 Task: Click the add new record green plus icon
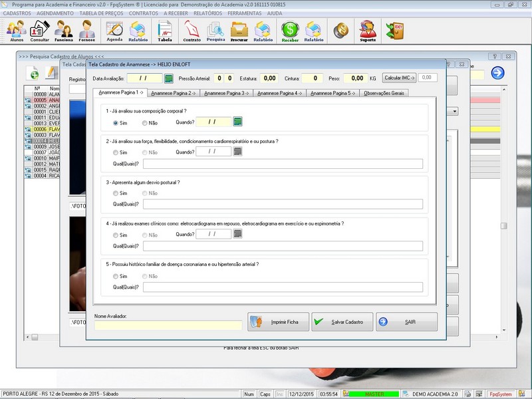34,73
